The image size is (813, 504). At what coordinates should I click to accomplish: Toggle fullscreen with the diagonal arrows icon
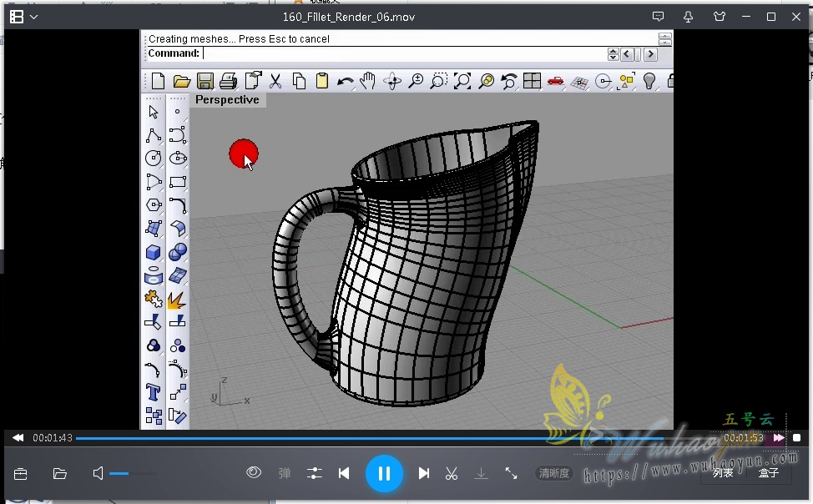pos(511,473)
